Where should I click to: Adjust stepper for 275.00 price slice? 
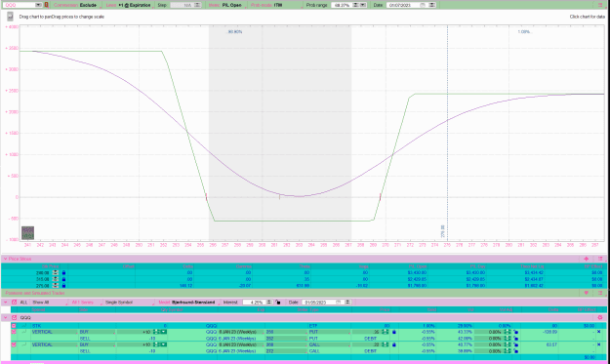56,286
